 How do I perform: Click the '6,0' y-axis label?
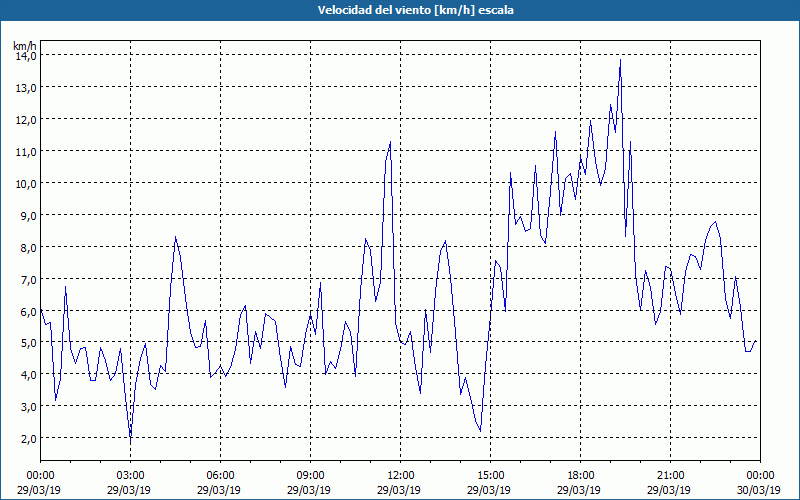(x=28, y=311)
